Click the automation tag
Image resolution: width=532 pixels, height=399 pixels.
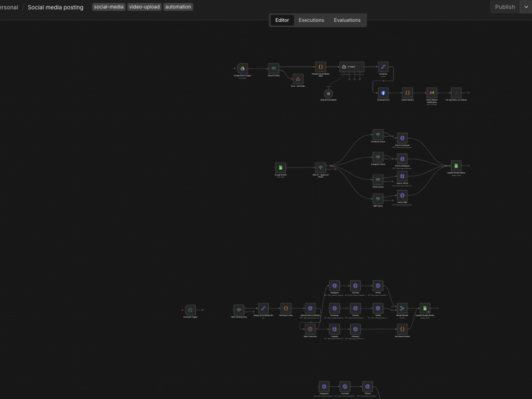[x=178, y=7]
